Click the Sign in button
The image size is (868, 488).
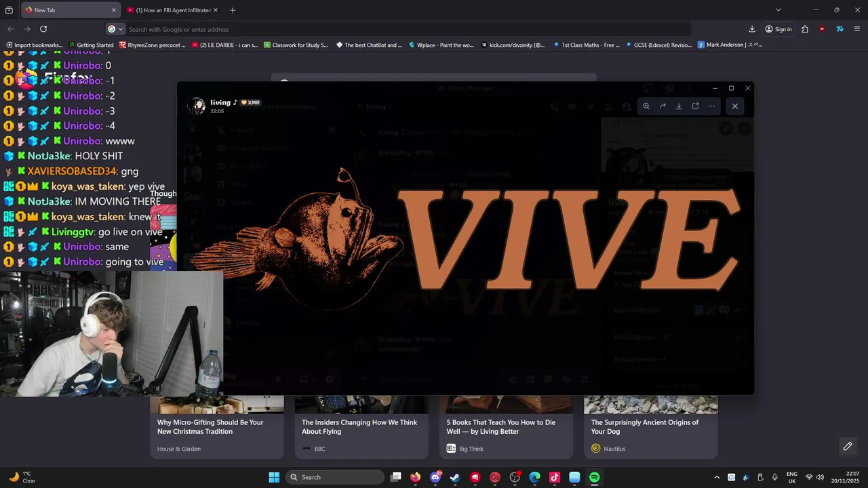pyautogui.click(x=778, y=29)
